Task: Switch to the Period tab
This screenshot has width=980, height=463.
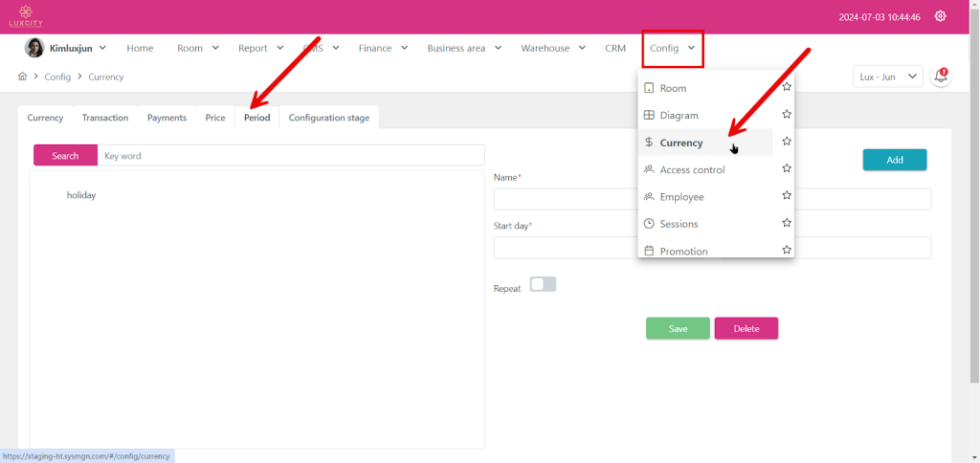Action: pos(256,118)
